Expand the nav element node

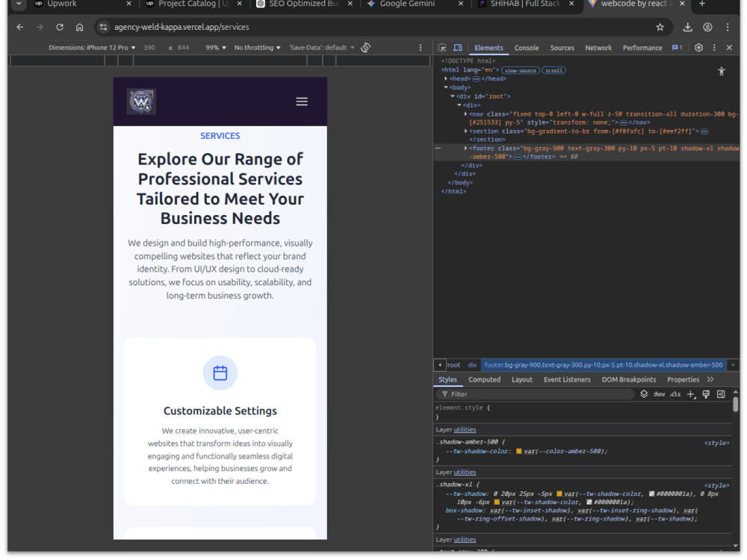(x=465, y=114)
